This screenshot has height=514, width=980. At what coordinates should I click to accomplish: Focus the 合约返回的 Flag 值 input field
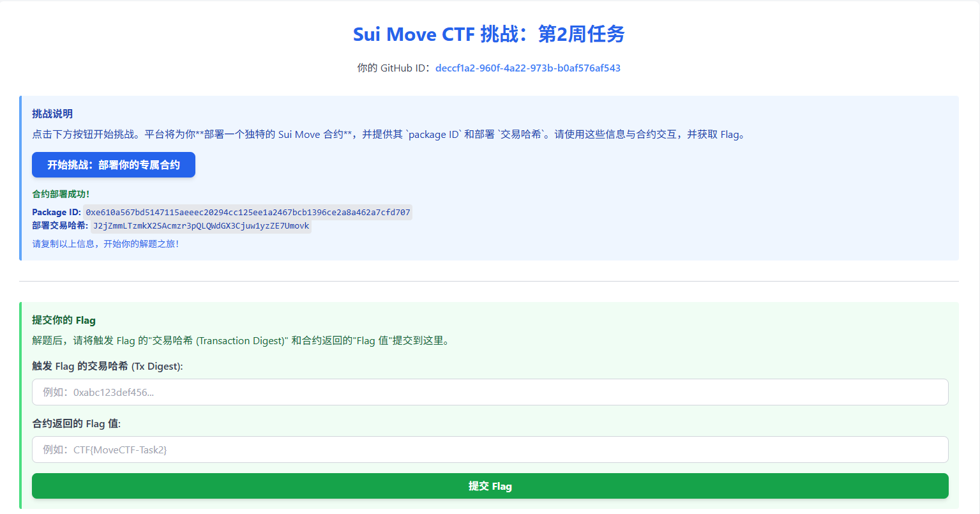(490, 450)
